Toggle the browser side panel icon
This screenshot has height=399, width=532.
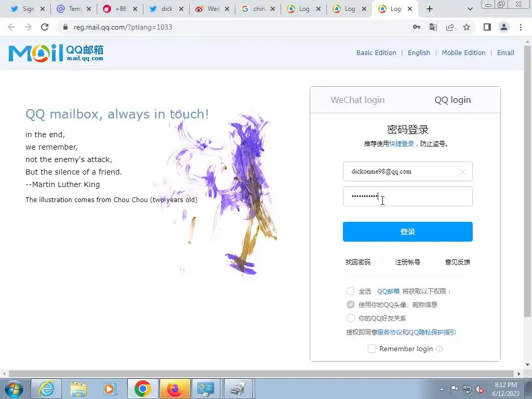(487, 27)
